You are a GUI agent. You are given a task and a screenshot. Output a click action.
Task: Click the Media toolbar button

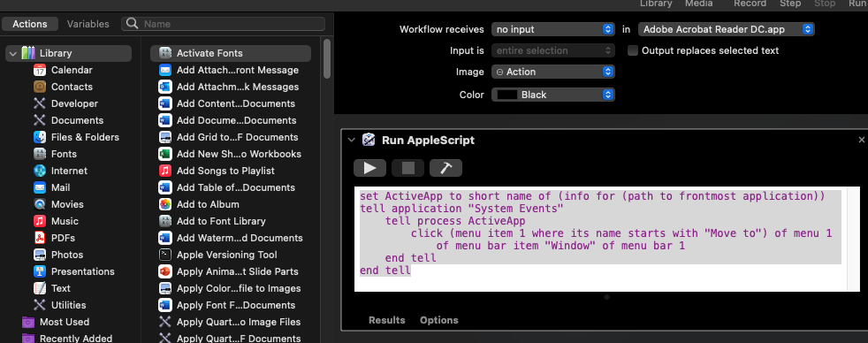pos(698,4)
